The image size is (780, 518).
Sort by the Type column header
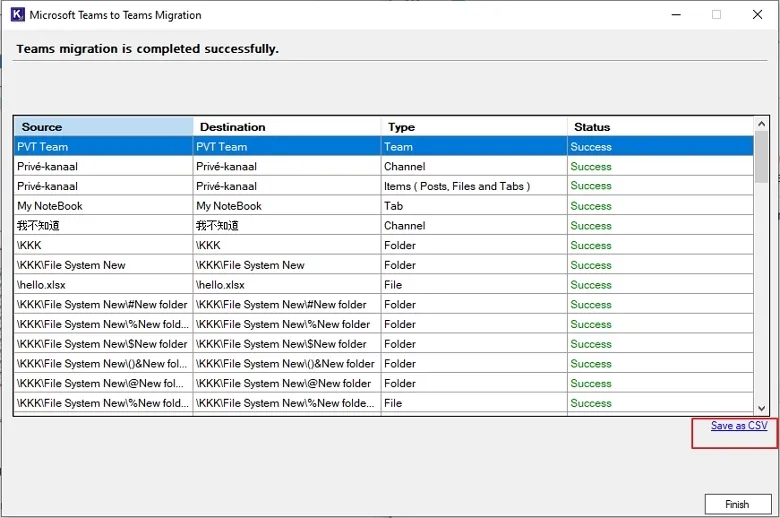(474, 127)
